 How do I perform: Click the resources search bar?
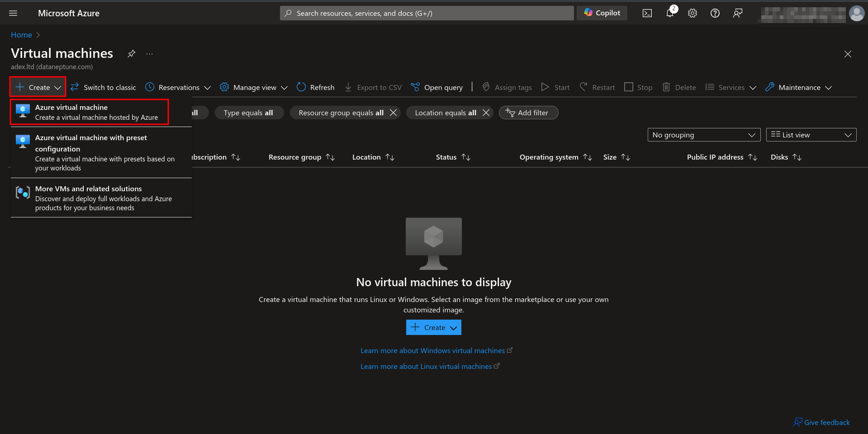click(426, 13)
